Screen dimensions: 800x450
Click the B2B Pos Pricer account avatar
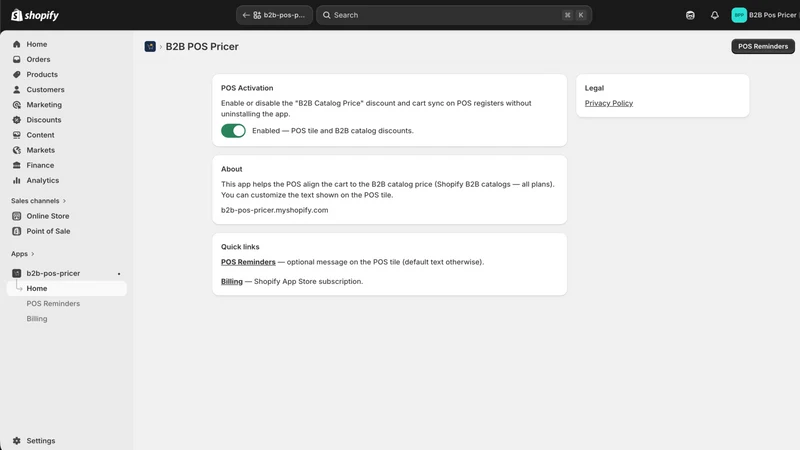[x=739, y=15]
